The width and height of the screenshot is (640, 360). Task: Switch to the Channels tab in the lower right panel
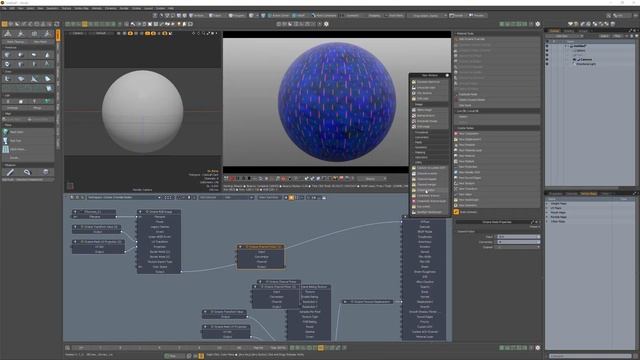pos(571,193)
